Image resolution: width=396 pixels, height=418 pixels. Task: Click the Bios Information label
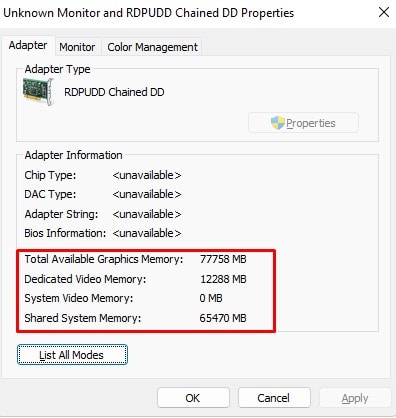coord(65,233)
